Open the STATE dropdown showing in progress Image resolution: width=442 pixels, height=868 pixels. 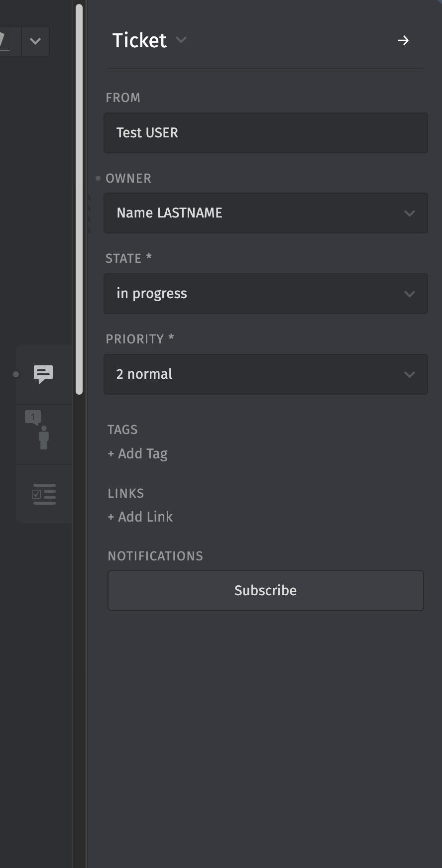click(265, 294)
